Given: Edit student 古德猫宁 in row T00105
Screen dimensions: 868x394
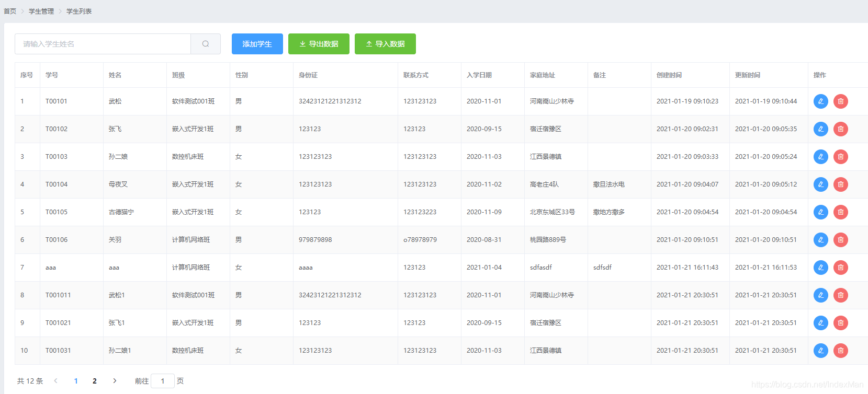Looking at the screenshot, I should (821, 212).
